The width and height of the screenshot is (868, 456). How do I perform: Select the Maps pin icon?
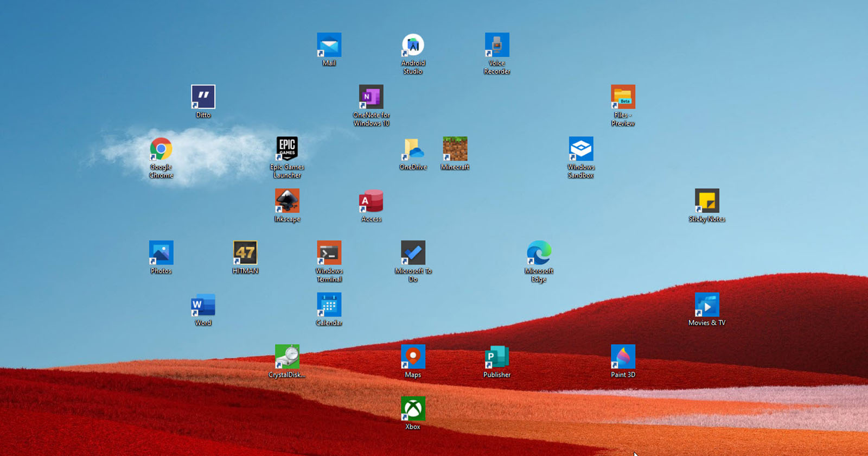pos(413,357)
